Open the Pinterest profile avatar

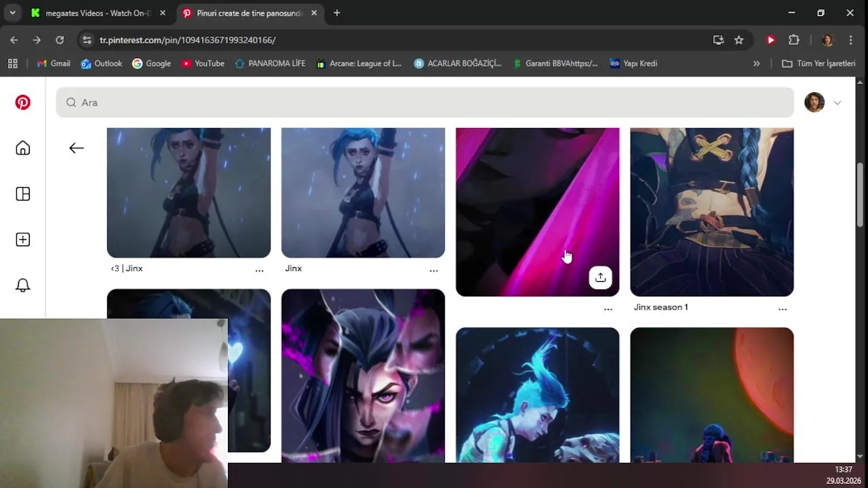click(x=814, y=102)
